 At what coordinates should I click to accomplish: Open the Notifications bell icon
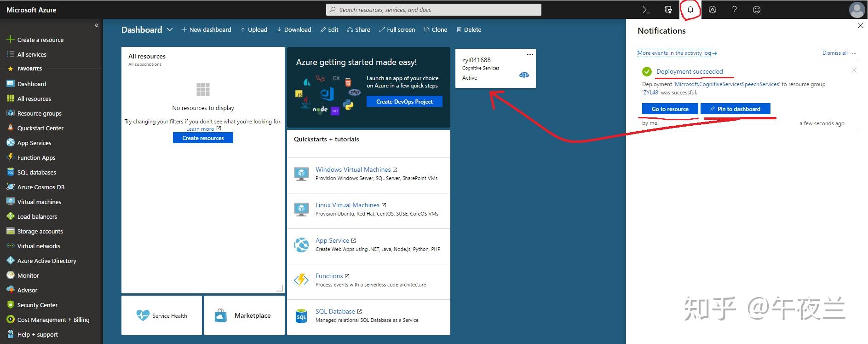point(690,10)
